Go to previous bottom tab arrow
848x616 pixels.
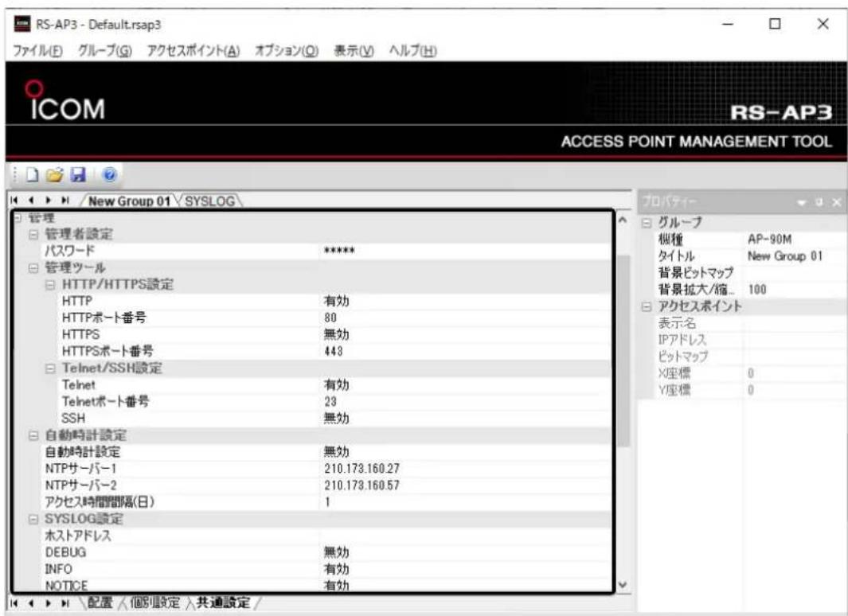point(31,602)
